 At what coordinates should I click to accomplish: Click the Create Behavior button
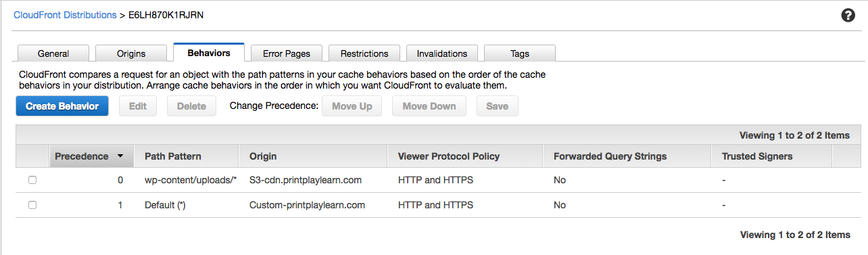point(62,106)
